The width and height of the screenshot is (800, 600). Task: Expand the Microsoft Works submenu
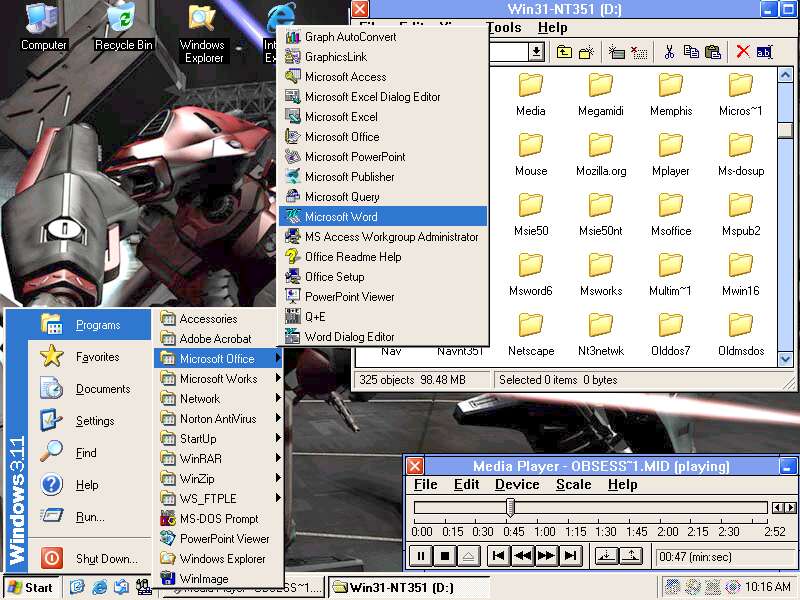(x=217, y=379)
